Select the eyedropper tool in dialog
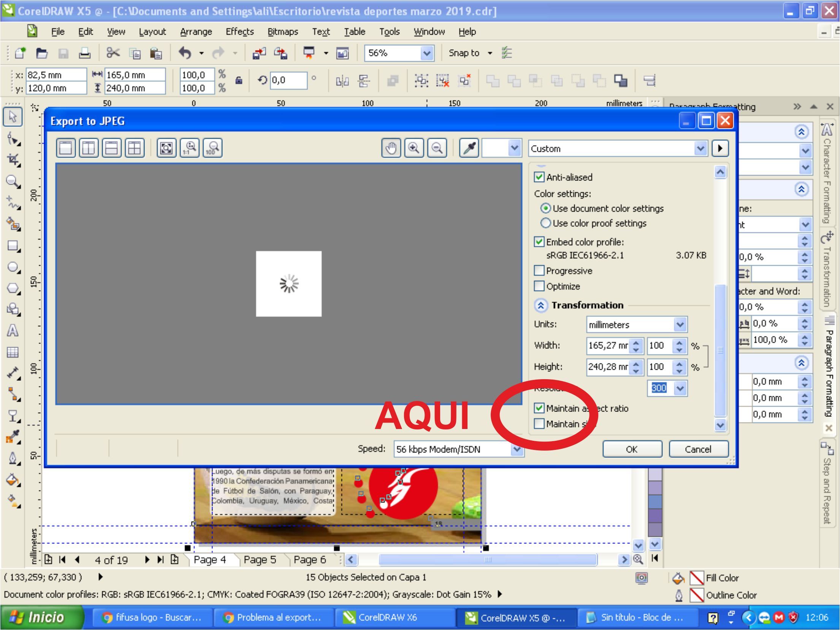Viewport: 840px width, 630px height. pyautogui.click(x=469, y=148)
